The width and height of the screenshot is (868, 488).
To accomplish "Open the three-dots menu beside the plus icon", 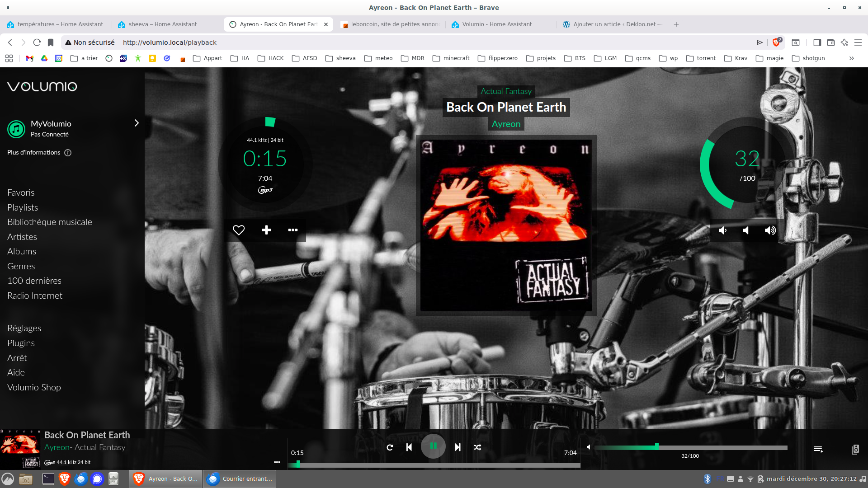I will (293, 230).
